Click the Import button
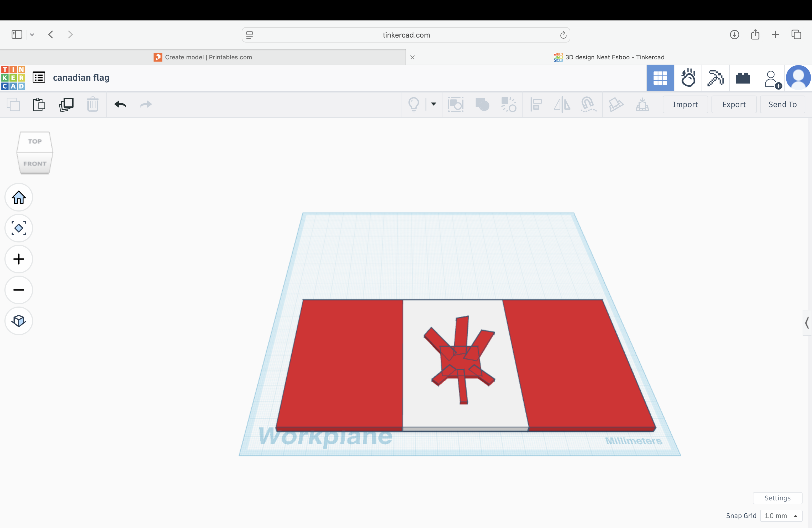 point(685,104)
